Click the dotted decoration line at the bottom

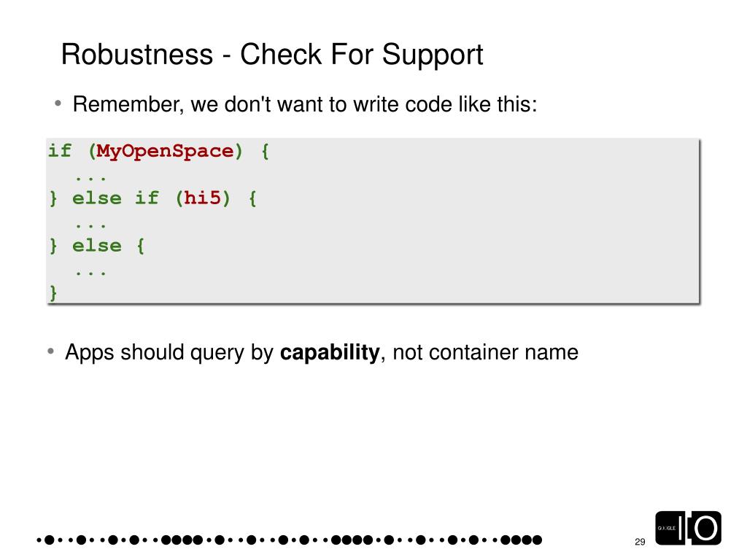coord(289,540)
